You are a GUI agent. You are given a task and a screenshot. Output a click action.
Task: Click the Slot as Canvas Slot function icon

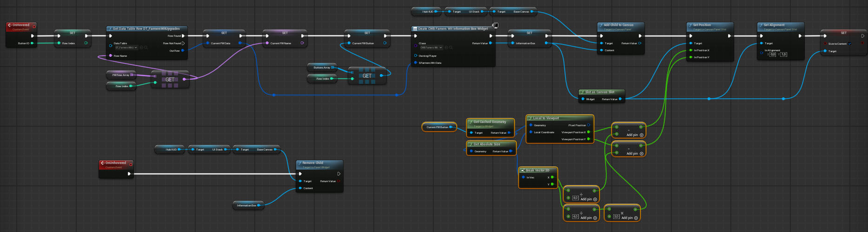tap(582, 92)
